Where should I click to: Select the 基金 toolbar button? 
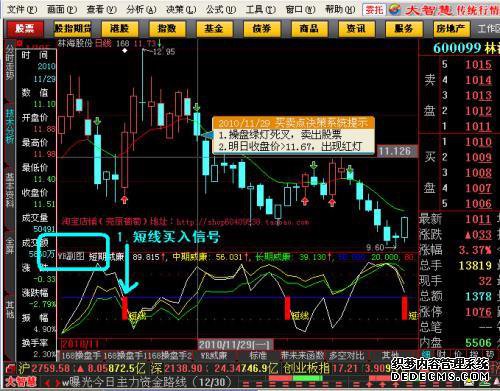tap(214, 29)
